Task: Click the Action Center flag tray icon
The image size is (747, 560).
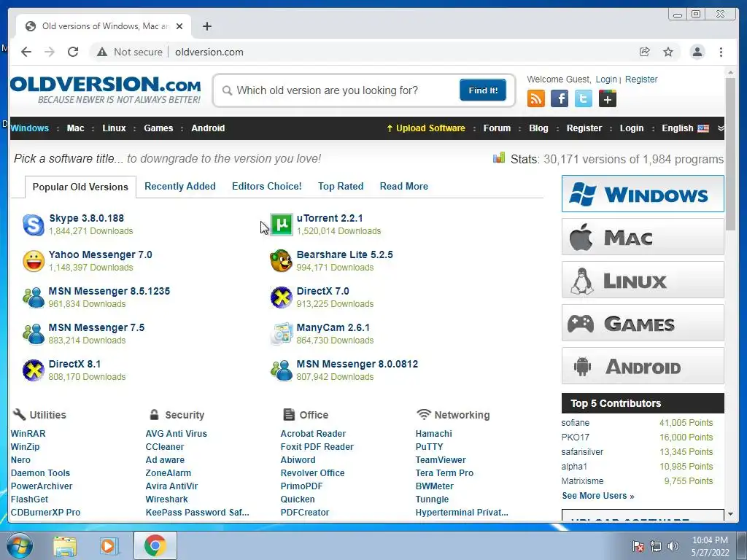Action: [638, 545]
